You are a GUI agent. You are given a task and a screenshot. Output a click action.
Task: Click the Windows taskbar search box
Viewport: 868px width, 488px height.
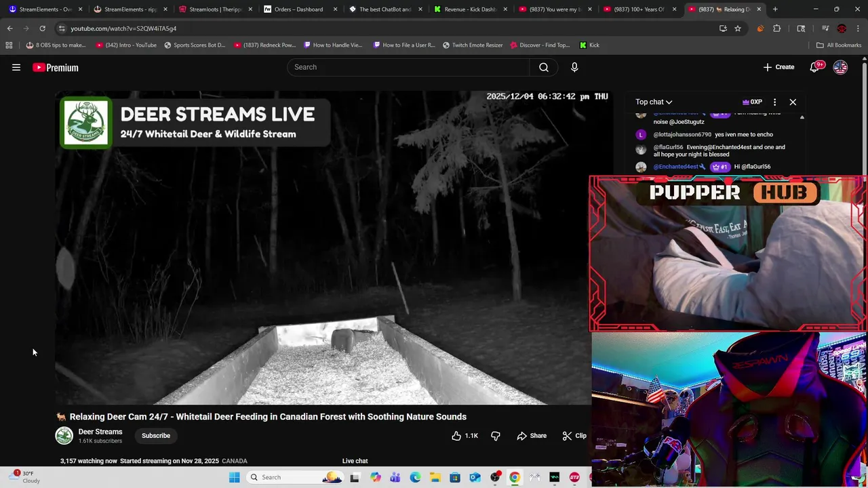coord(296,477)
